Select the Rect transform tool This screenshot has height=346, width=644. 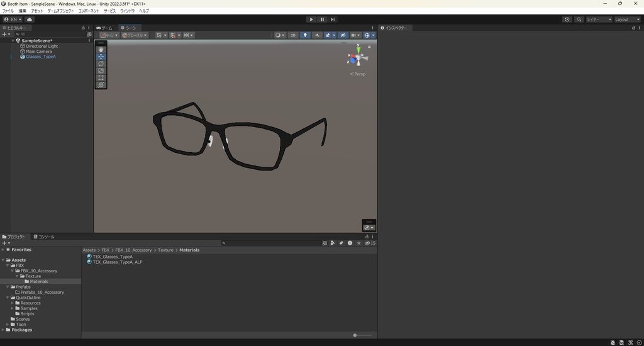tap(101, 78)
